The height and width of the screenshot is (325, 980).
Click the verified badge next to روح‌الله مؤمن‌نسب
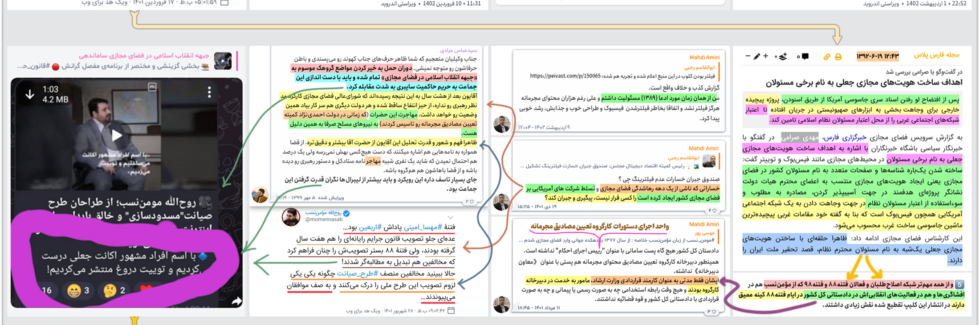pos(346,213)
